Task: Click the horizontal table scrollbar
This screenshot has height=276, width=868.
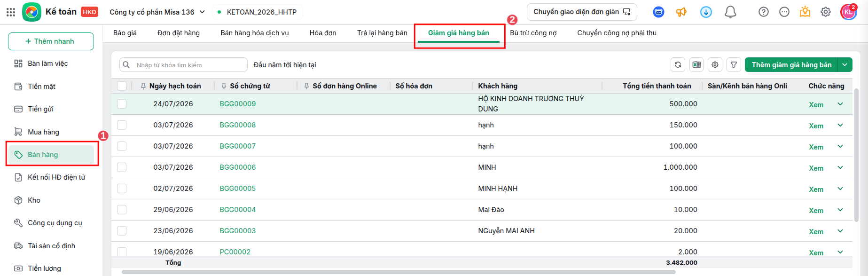Action: (x=399, y=272)
